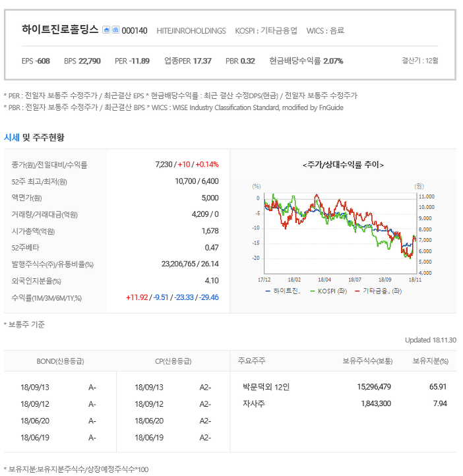463x476 pixels.
Task: Click the KOSPI : 기타금융업 classification
Action: (266, 30)
